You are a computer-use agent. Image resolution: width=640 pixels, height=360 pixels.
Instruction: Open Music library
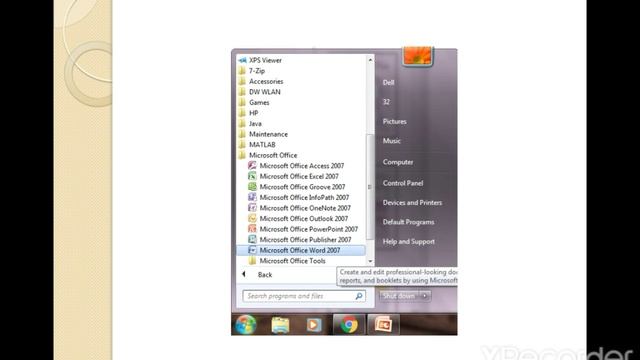coord(391,141)
